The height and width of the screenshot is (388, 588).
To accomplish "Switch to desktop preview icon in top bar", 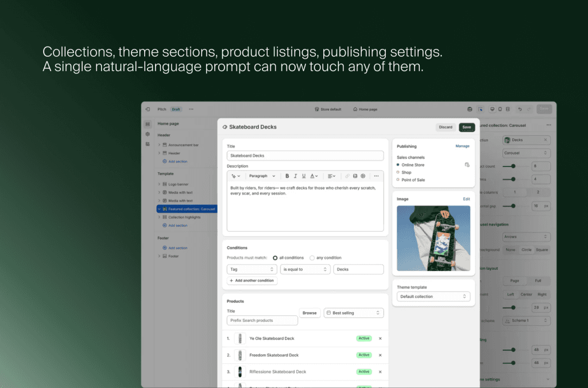I will (x=492, y=109).
